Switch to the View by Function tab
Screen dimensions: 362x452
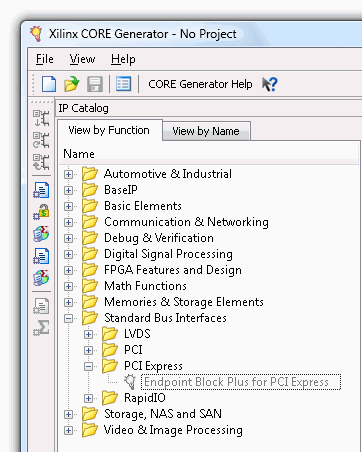tap(109, 130)
